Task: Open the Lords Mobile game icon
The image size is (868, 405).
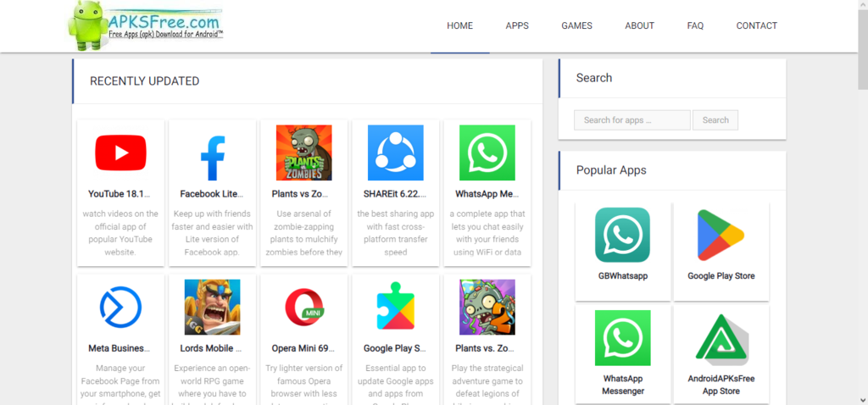Action: tap(213, 307)
